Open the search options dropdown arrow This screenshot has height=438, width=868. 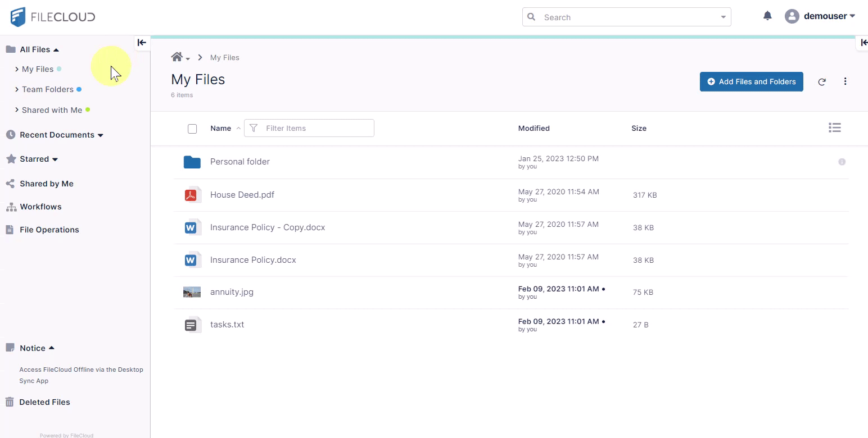click(723, 17)
